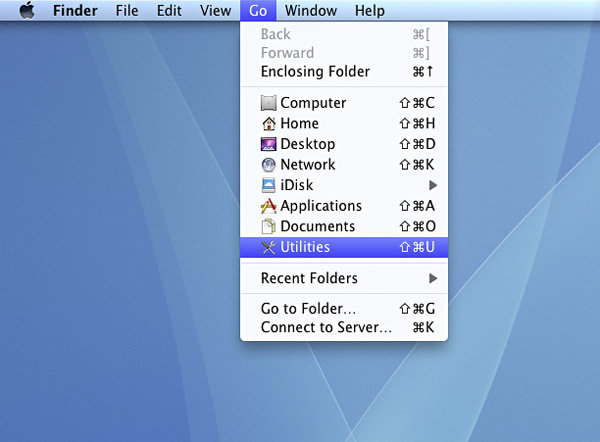Click the Utilities tools icon
The height and width of the screenshot is (442, 600).
pos(268,247)
